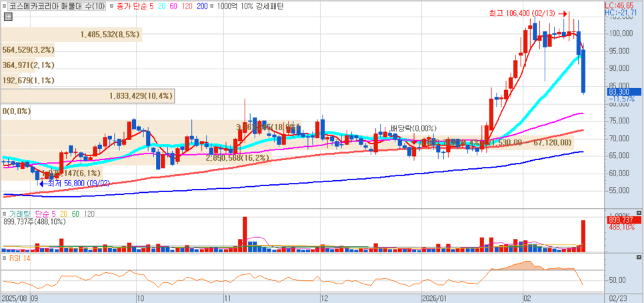Open the 코스메카코리아 매물대 수(10) indicator label
Screen dimensions: 644x303
(57, 6)
